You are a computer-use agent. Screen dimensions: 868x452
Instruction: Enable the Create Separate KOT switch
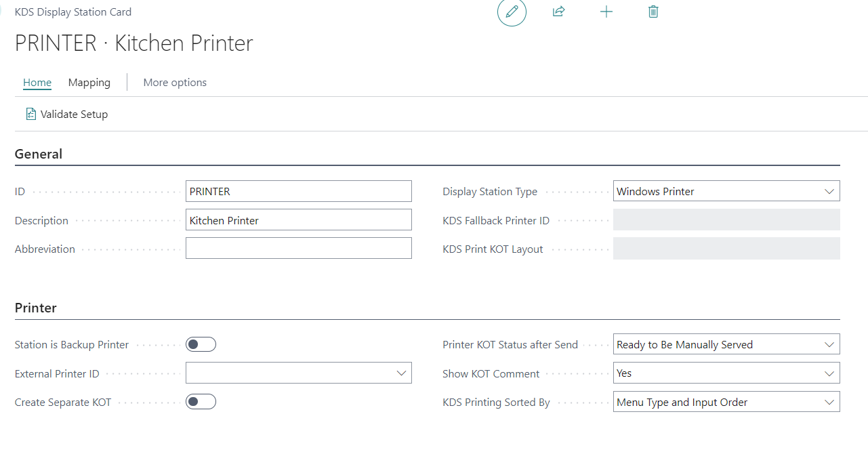201,403
